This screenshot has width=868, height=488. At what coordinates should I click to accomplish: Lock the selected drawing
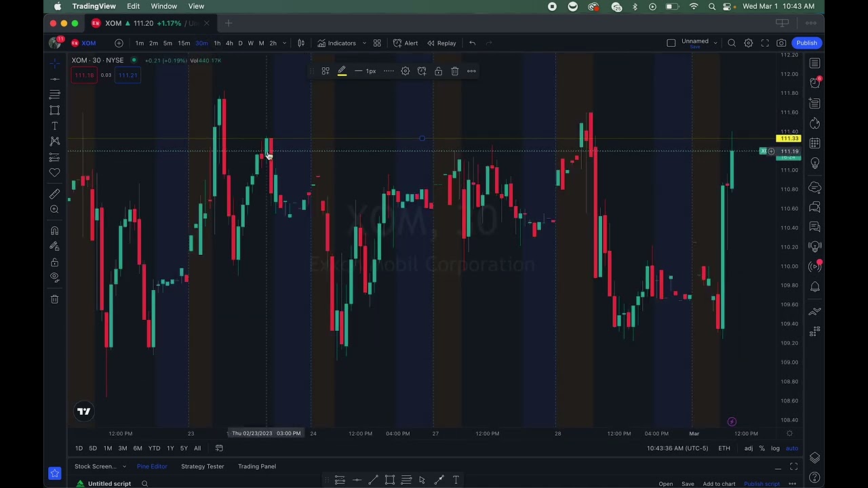(x=438, y=71)
